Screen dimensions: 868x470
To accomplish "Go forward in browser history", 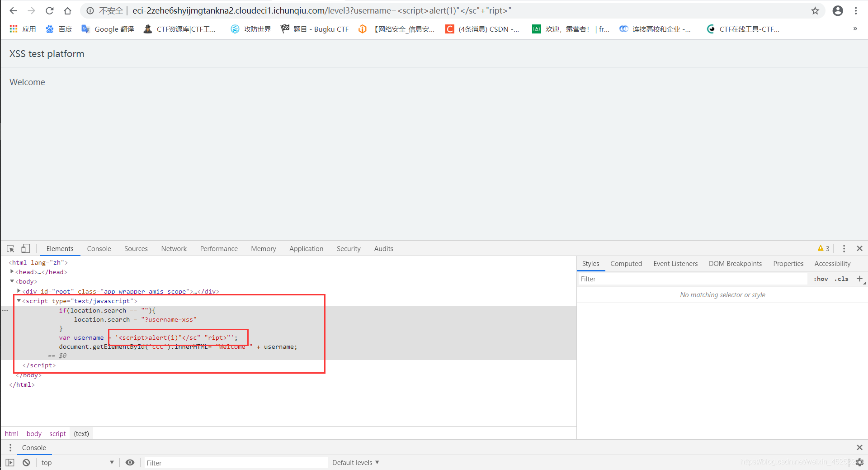I will click(x=31, y=10).
